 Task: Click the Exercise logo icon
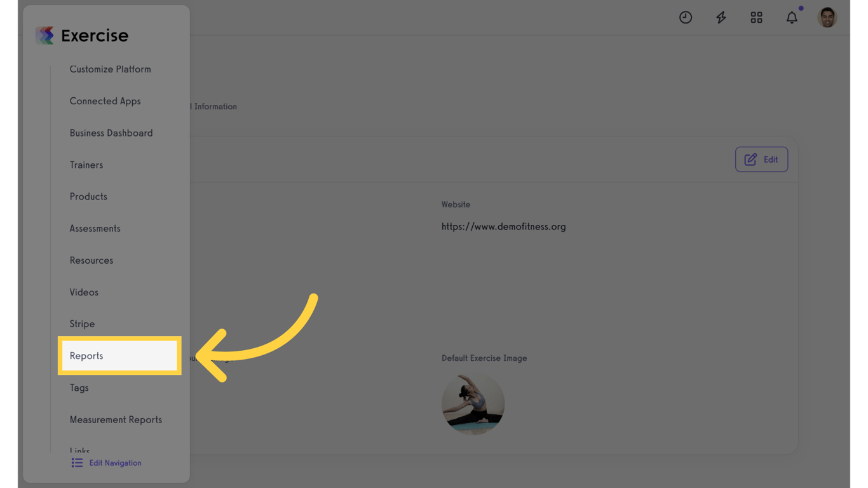pos(44,35)
